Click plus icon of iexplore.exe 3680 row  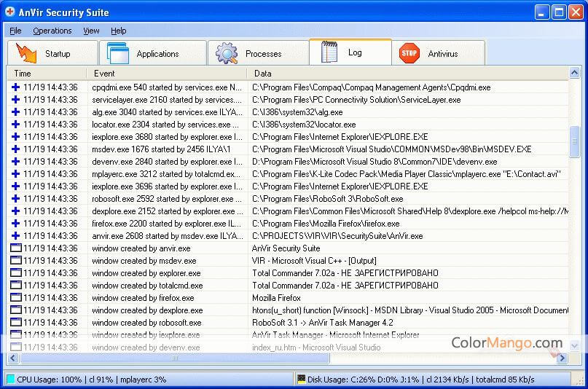click(x=15, y=136)
